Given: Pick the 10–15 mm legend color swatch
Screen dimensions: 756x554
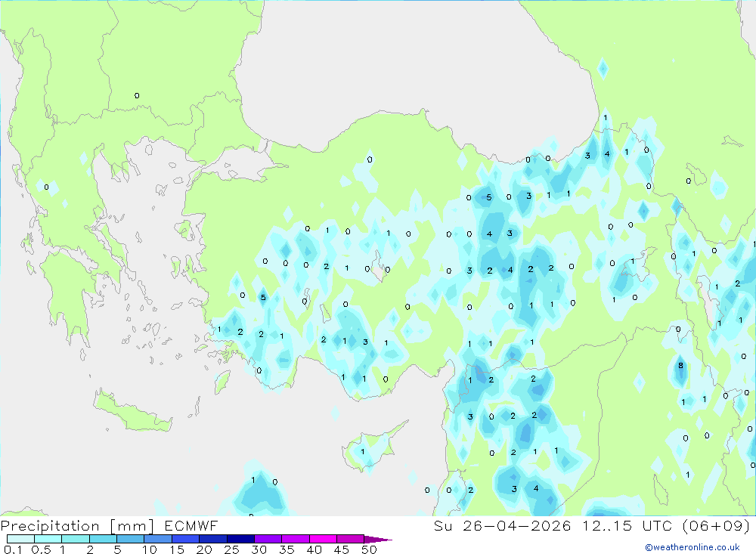Looking at the screenshot, I should tap(158, 539).
